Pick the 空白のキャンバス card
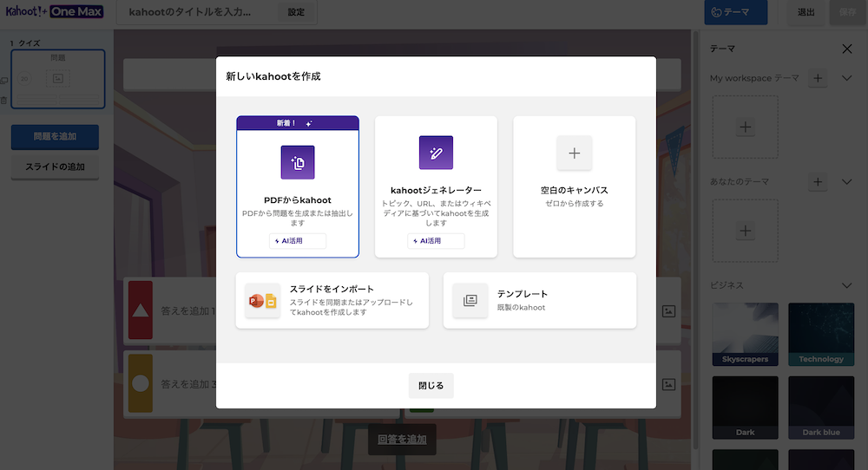The height and width of the screenshot is (470, 868). 574,187
